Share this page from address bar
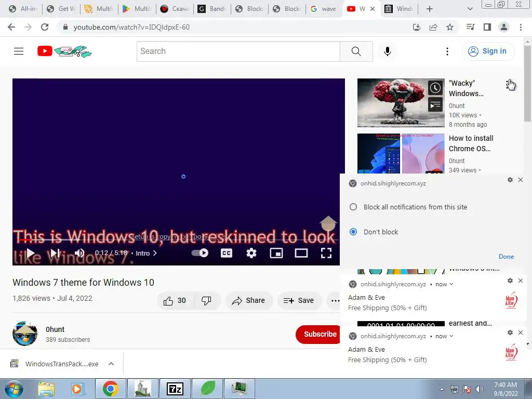532x399 pixels. coord(433,27)
